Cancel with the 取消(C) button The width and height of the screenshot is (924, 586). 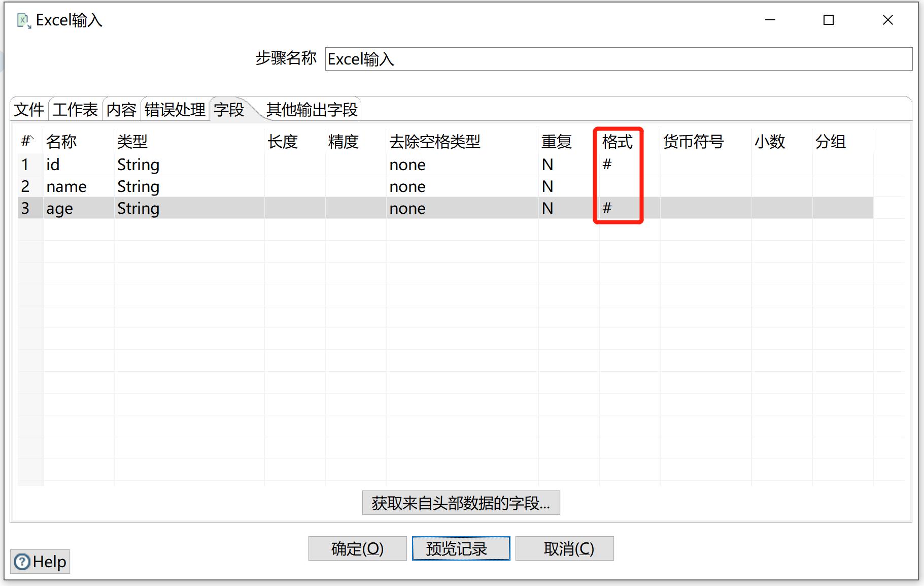[564, 548]
